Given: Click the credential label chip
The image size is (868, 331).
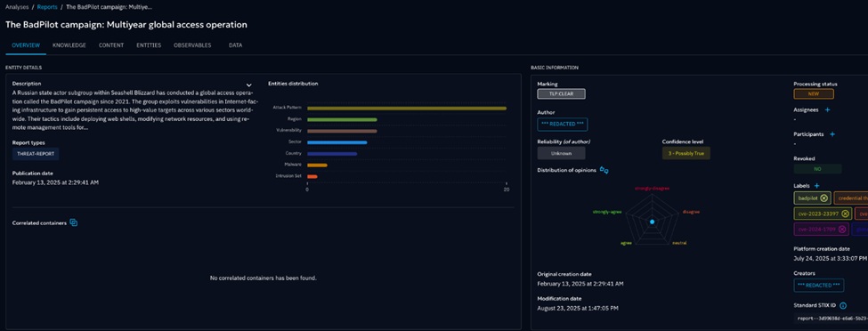Looking at the screenshot, I should pyautogui.click(x=851, y=198).
